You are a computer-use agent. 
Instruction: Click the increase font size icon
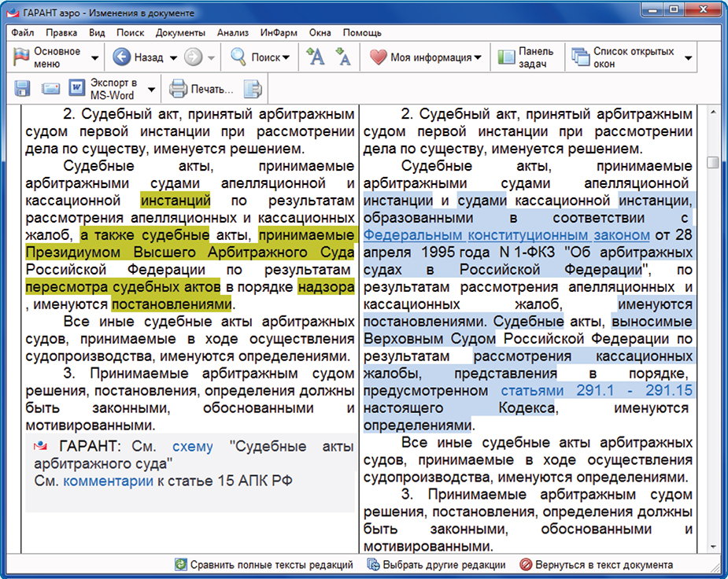[x=315, y=57]
